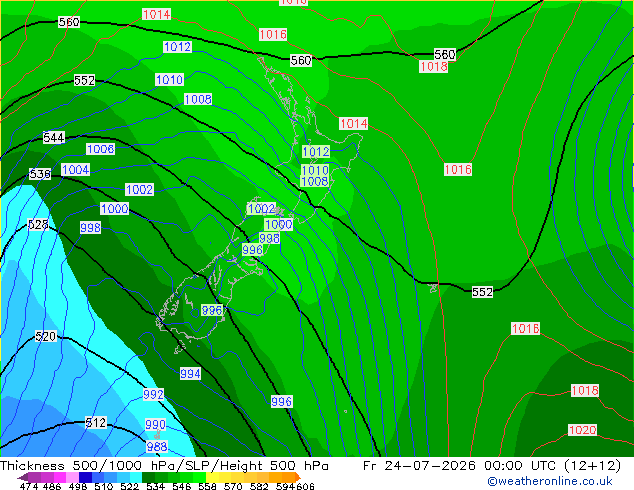Open the weatheronline.co.uk copyright link
Image resolution: width=634 pixels, height=490 pixels.
tap(549, 481)
